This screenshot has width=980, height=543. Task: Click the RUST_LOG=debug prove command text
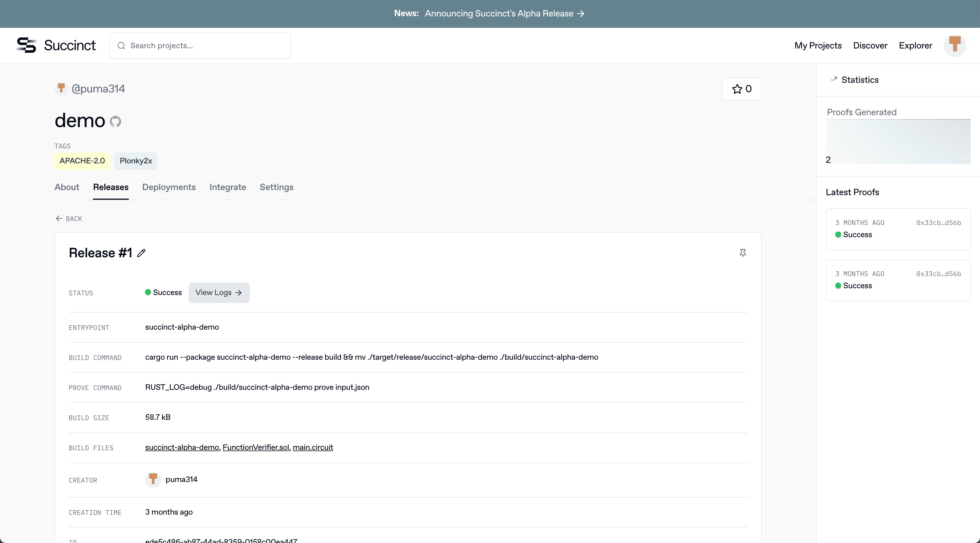(x=257, y=387)
